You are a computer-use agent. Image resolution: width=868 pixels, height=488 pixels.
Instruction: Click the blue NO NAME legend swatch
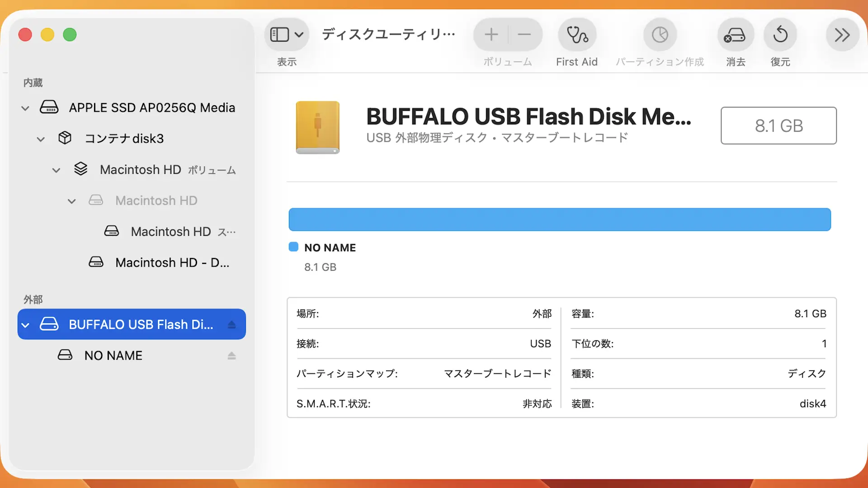293,247
